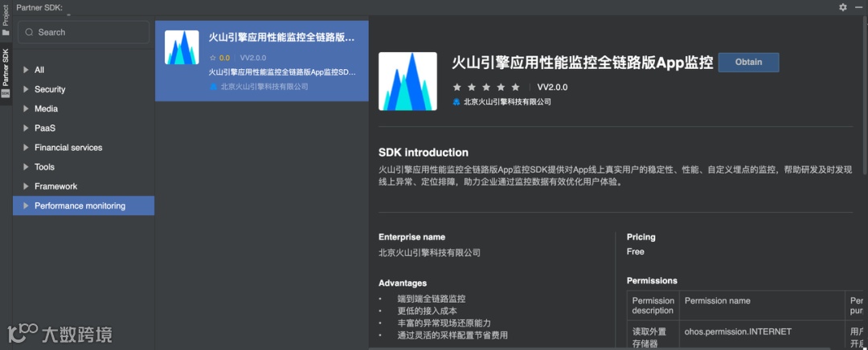Click the vendor icon in the list card
868x350 pixels.
tap(213, 86)
